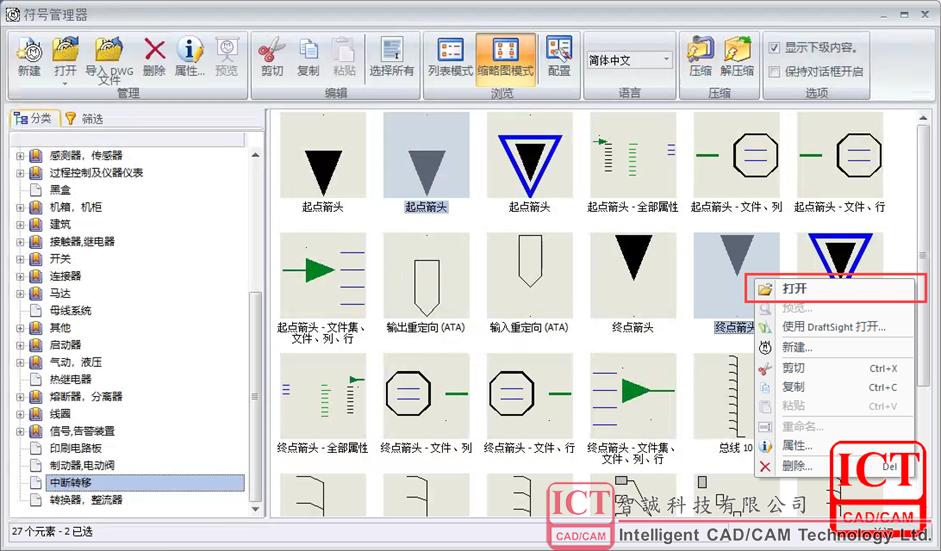Viewport: 941px width, 551px height.
Task: Expand the 机箱，机柜 tree node
Action: tap(20, 208)
